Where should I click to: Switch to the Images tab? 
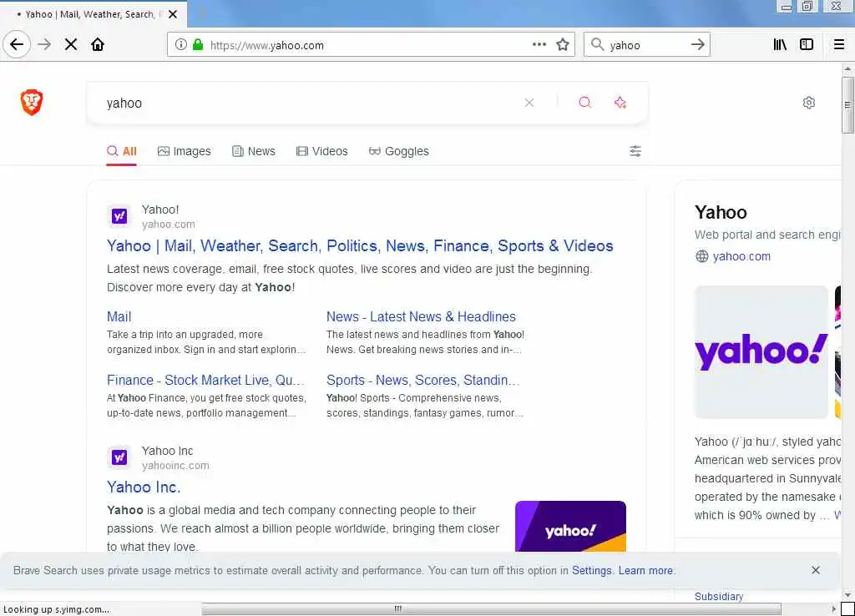[x=184, y=151]
